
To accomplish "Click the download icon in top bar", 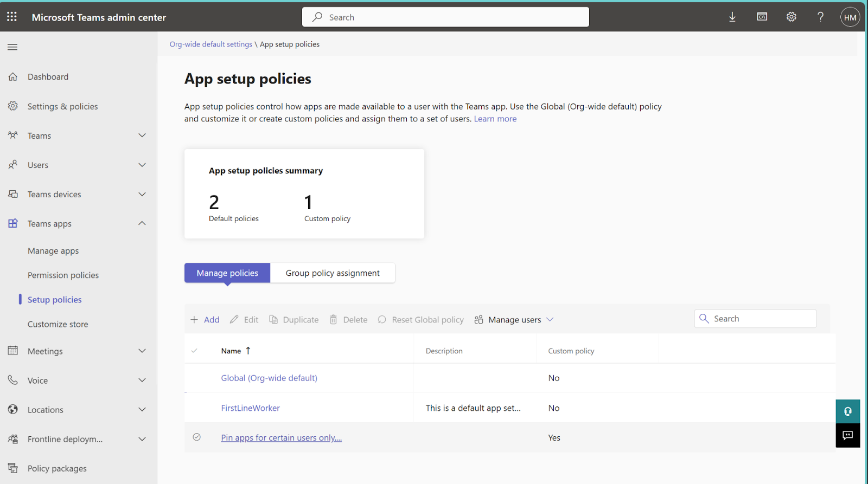I will [x=732, y=17].
